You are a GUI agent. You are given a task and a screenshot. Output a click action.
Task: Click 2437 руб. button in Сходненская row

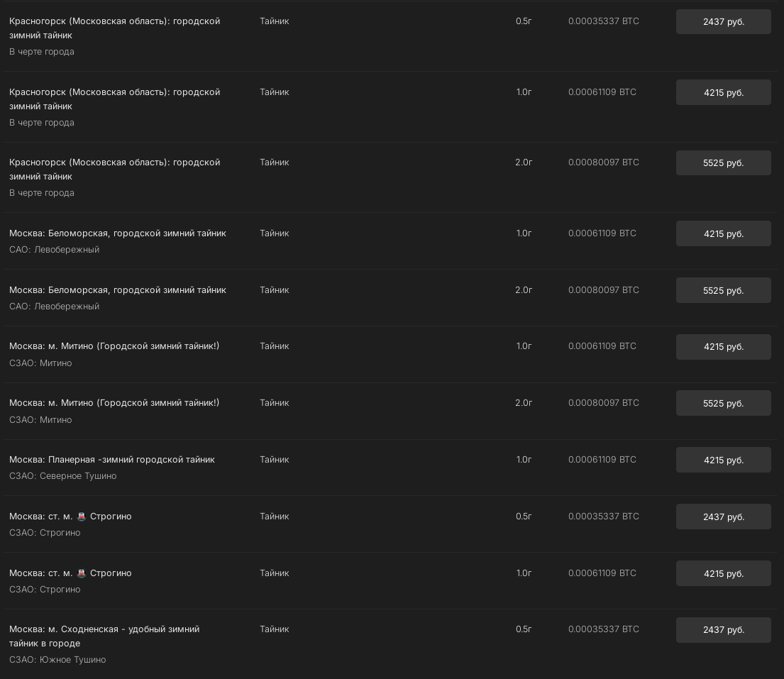coord(723,630)
